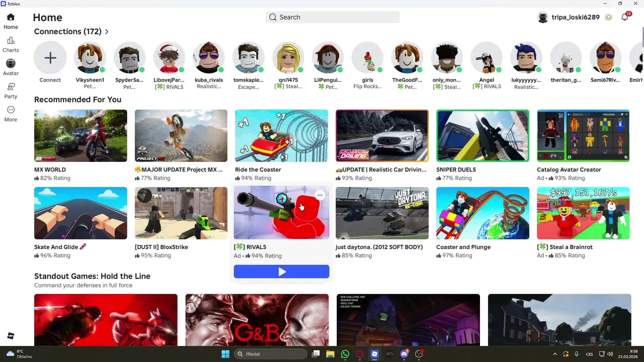The image size is (644, 362).
Task: Open girls connection avatar
Action: [x=367, y=58]
